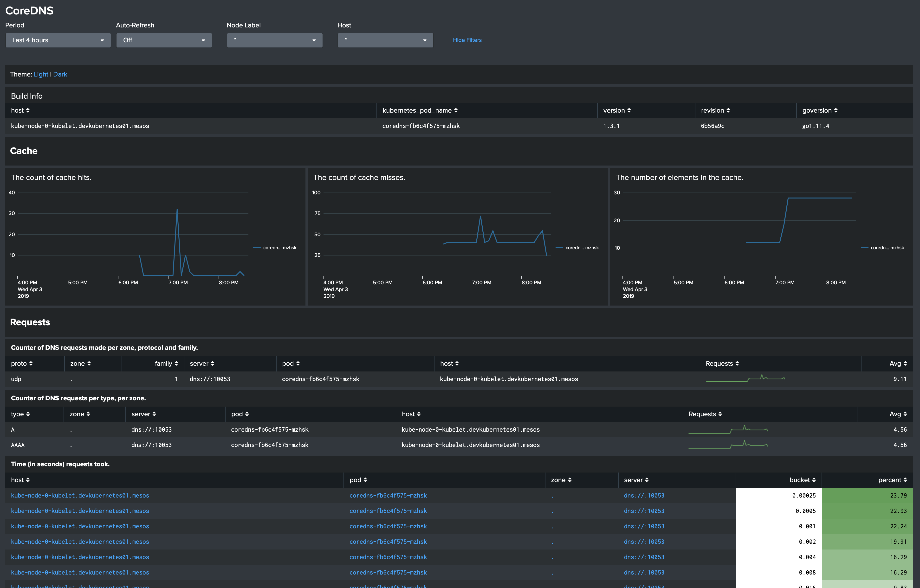Click server link in the 0.008 bucket row
The width and height of the screenshot is (920, 588).
(644, 572)
